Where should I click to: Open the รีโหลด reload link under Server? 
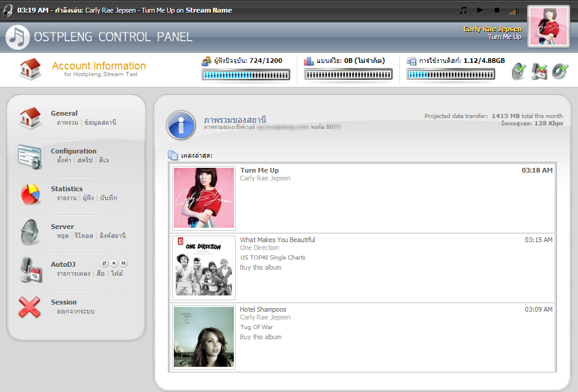[84, 236]
